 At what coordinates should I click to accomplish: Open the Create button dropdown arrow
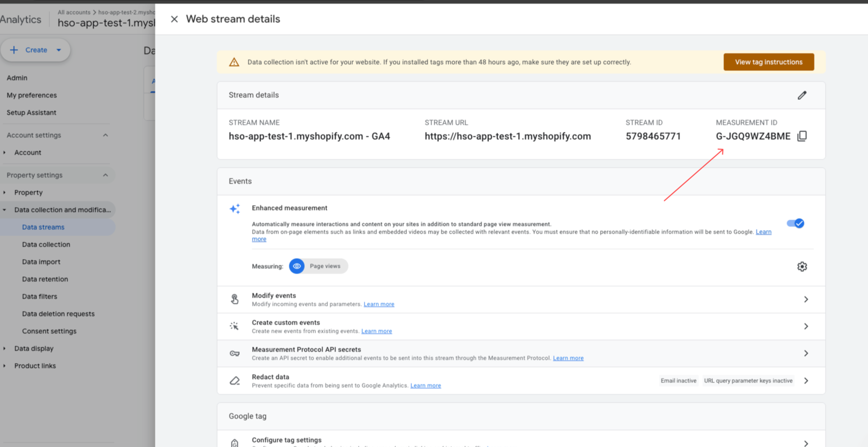pos(58,50)
